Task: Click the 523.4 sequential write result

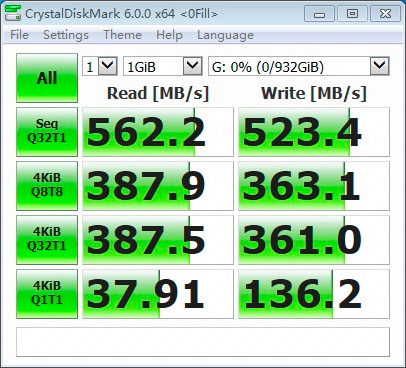Action: coord(314,132)
